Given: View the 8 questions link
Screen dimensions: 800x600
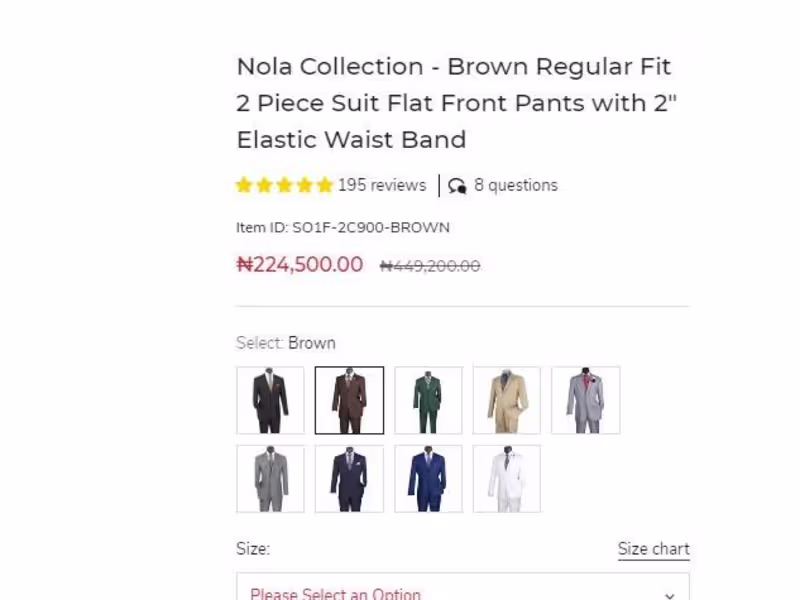Looking at the screenshot, I should (516, 185).
